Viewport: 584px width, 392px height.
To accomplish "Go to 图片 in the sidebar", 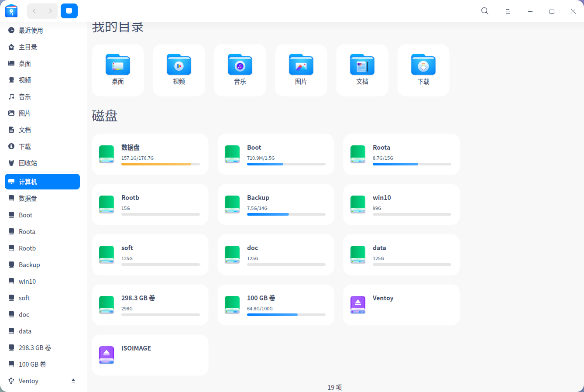I will 42,113.
